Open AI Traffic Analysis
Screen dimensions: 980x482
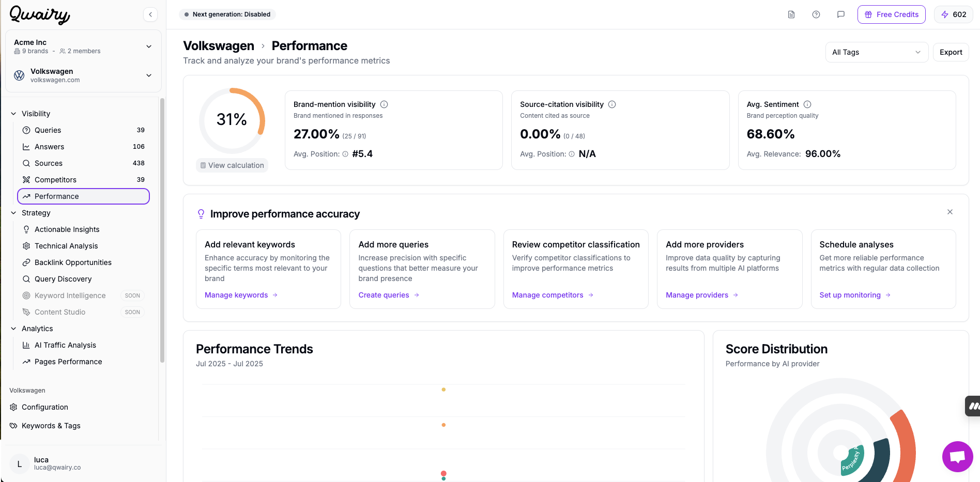[x=83, y=345]
